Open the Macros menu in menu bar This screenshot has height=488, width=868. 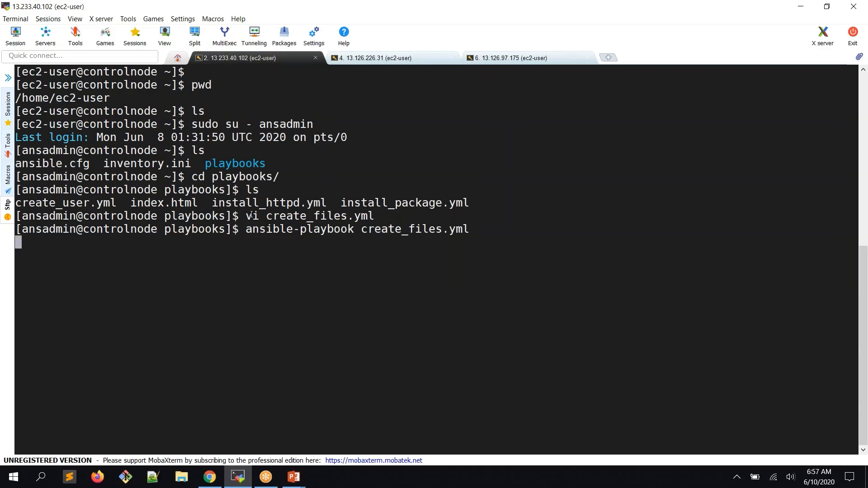(213, 19)
